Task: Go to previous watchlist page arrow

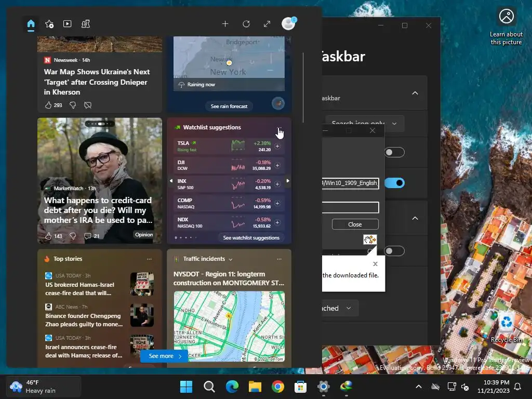Action: 171,181
